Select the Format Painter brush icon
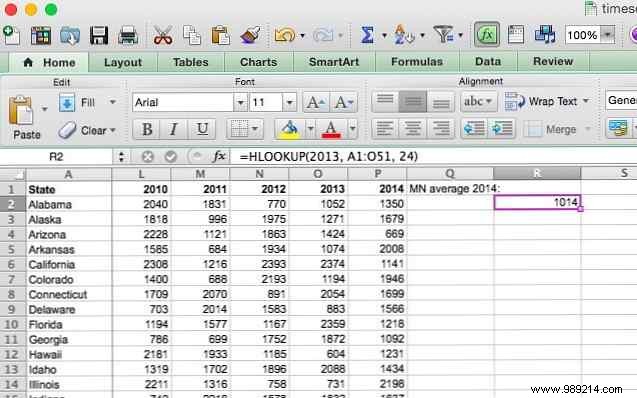This screenshot has height=398, width=637. pos(250,35)
